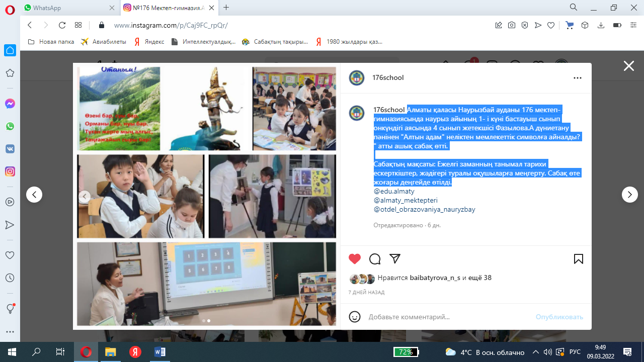The height and width of the screenshot is (362, 644).
Task: Share post with paper plane icon
Action: tap(395, 258)
